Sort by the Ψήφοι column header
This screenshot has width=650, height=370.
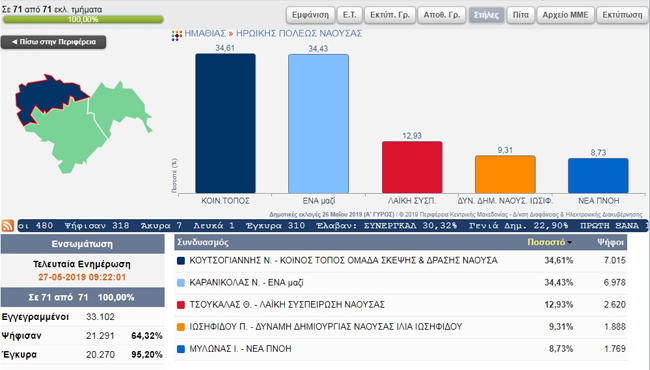[610, 242]
